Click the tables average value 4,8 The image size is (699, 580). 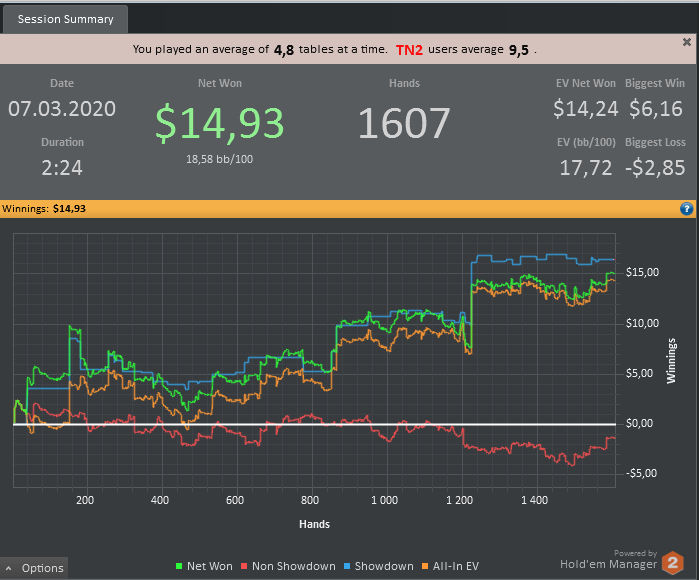coord(284,50)
